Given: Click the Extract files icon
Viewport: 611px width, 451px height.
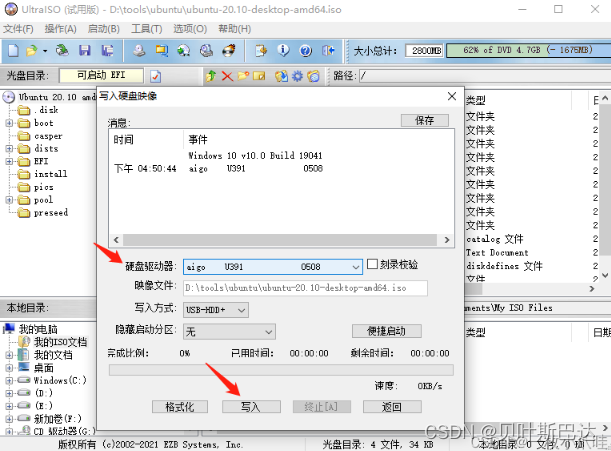Looking at the screenshot, I should 281,76.
